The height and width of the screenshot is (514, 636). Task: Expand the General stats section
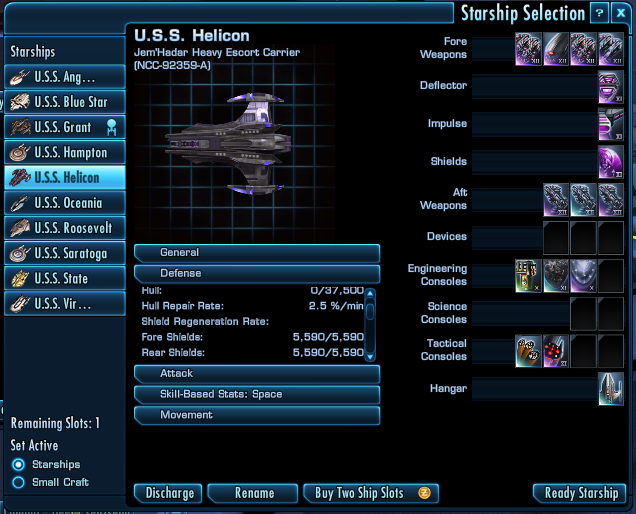257,253
